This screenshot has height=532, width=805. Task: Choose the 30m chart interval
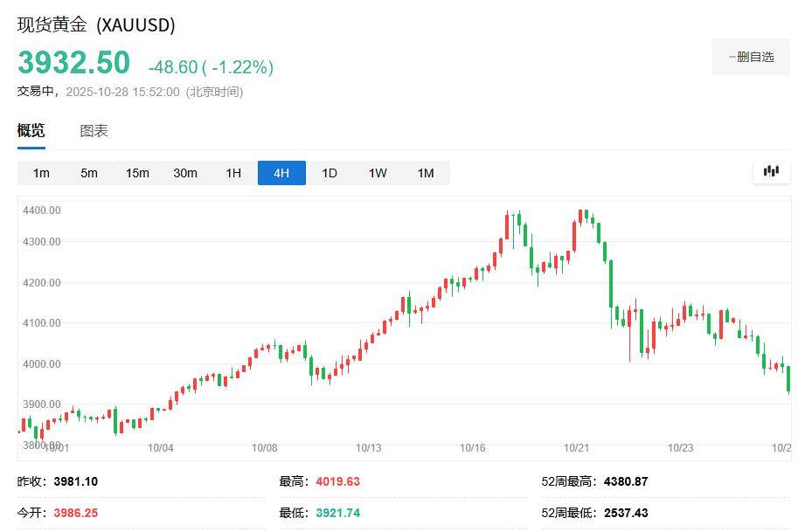click(x=185, y=173)
